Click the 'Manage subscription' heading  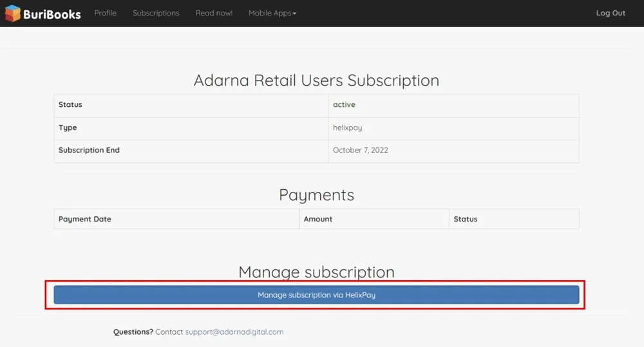316,272
